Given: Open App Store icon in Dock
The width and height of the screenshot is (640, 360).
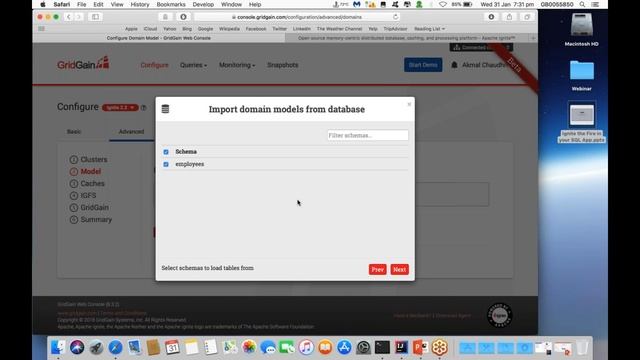Looking at the screenshot, I should tap(344, 347).
